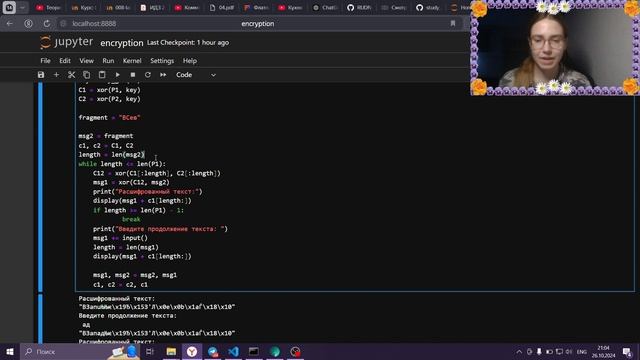Run the current cell with play icon
The width and height of the screenshot is (640, 360).
[118, 75]
